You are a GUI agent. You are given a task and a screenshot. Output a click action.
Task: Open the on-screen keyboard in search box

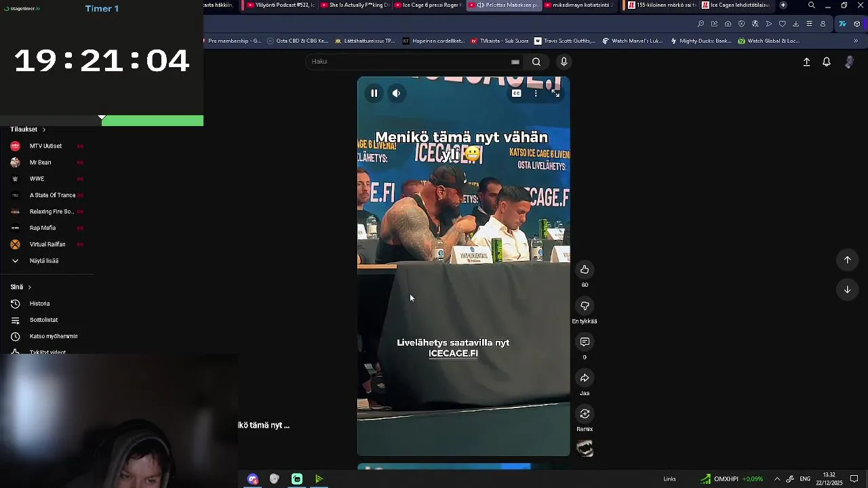pos(515,62)
